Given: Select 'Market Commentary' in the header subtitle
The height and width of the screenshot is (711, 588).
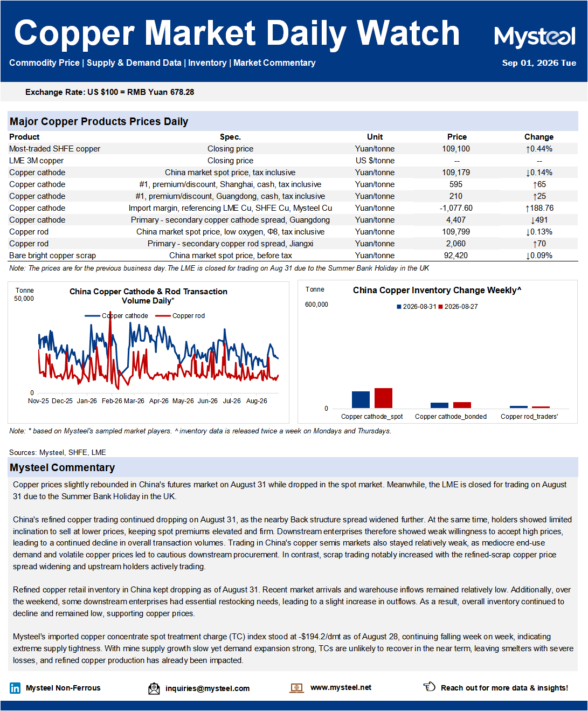Looking at the screenshot, I should point(274,63).
